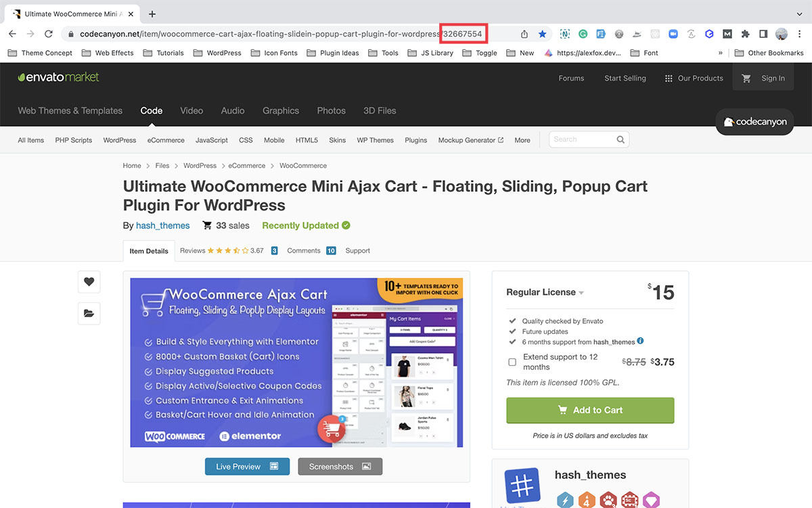Image resolution: width=812 pixels, height=508 pixels.
Task: Click the codecanyon badge logo
Action: pos(756,122)
